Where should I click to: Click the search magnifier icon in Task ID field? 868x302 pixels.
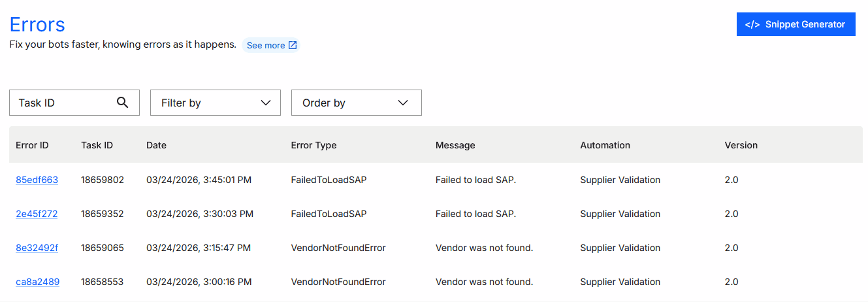pyautogui.click(x=122, y=103)
